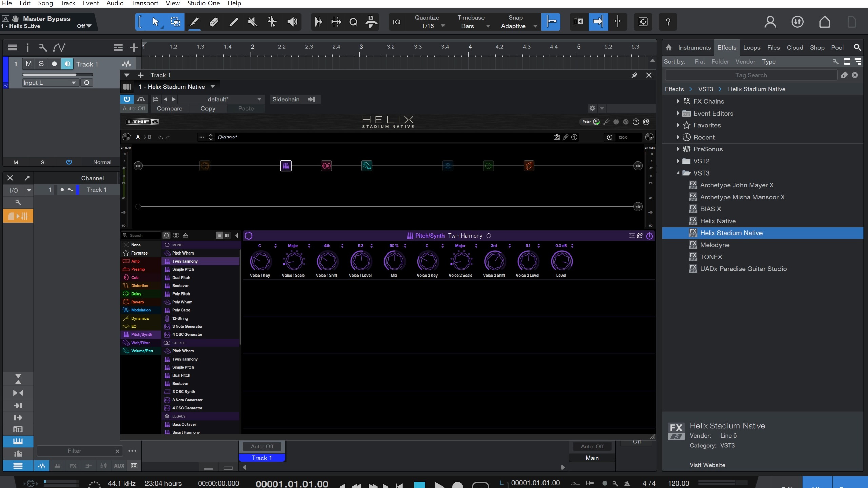Switch to the Files browser tab
Screen dimensions: 868x488
(x=773, y=48)
